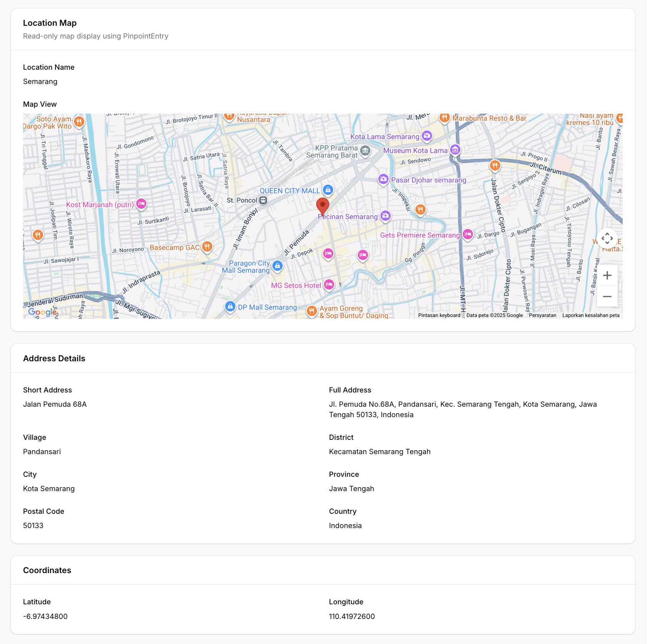Click the St. Poncol train station icon
This screenshot has width=647, height=644.
(x=263, y=200)
